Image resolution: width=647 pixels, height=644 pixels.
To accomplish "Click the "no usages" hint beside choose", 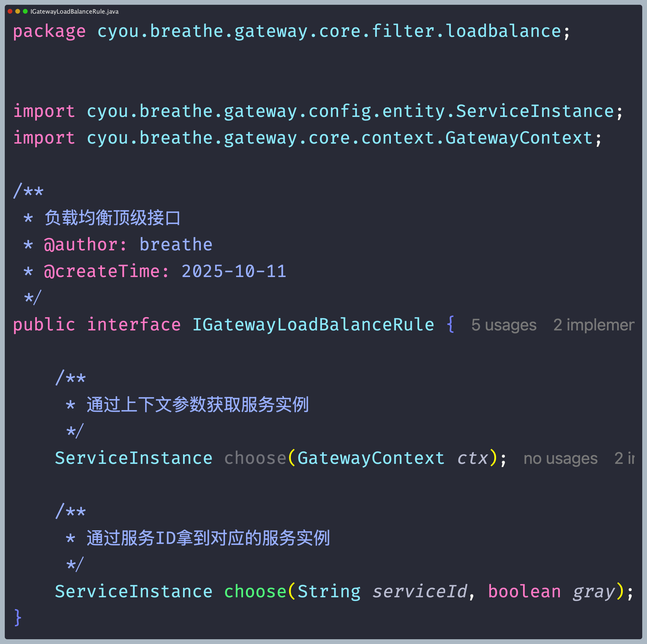I will pyautogui.click(x=560, y=458).
